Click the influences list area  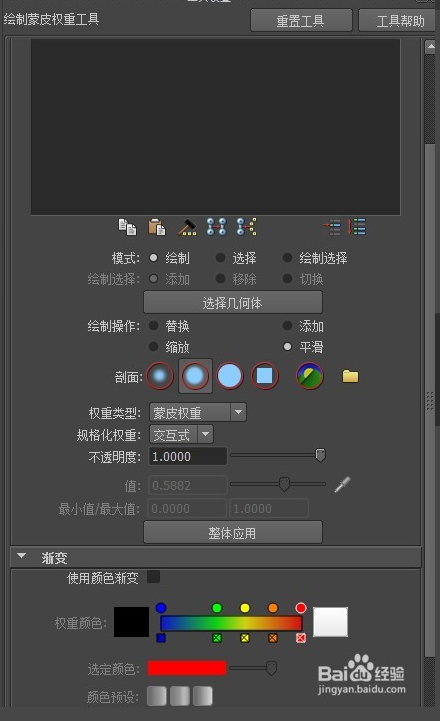pos(216,127)
